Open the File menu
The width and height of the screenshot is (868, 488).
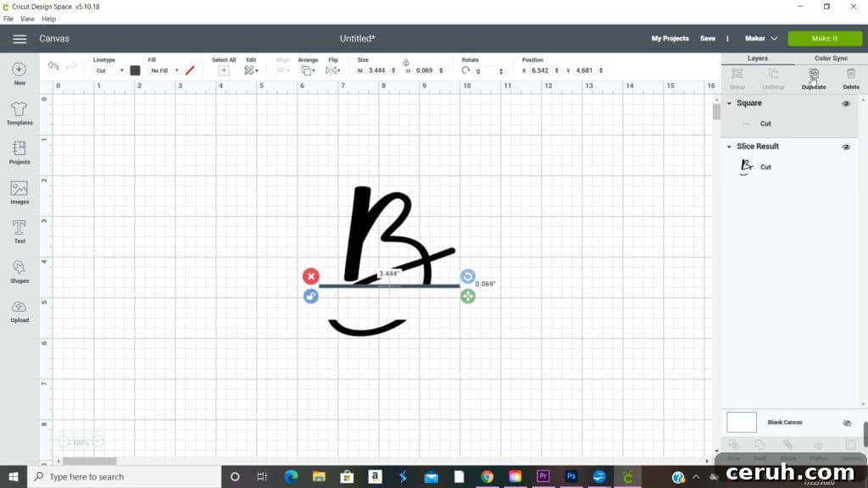point(8,19)
